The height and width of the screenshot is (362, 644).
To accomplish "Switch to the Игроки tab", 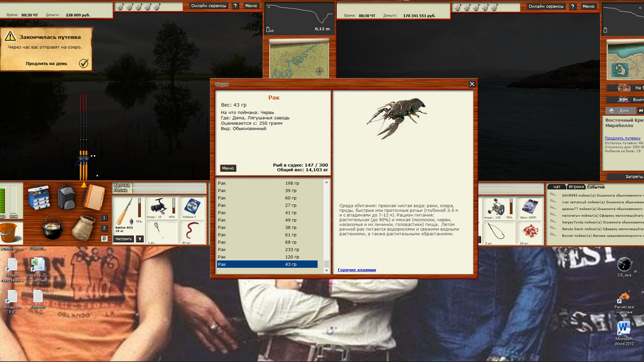I will click(x=576, y=187).
